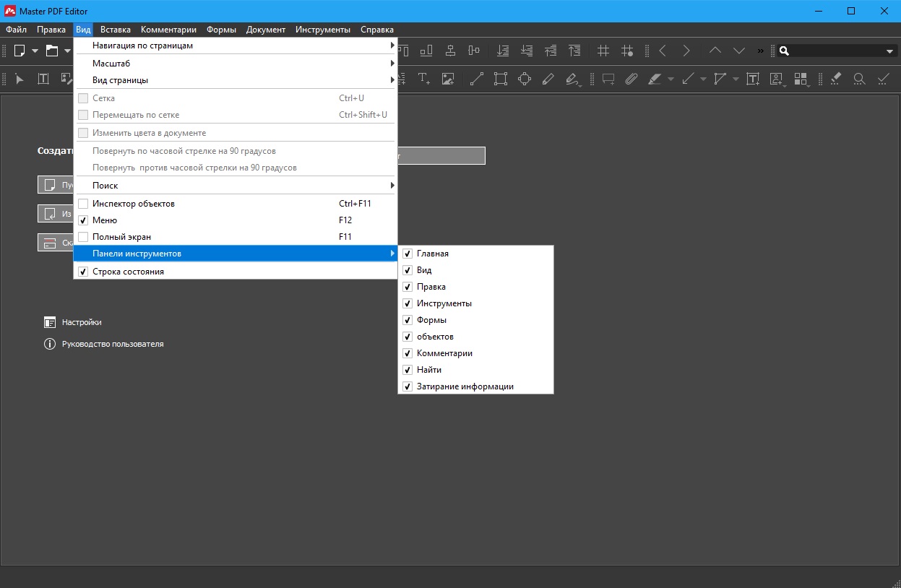The image size is (901, 588).
Task: Open the Документ menu
Action: click(265, 30)
